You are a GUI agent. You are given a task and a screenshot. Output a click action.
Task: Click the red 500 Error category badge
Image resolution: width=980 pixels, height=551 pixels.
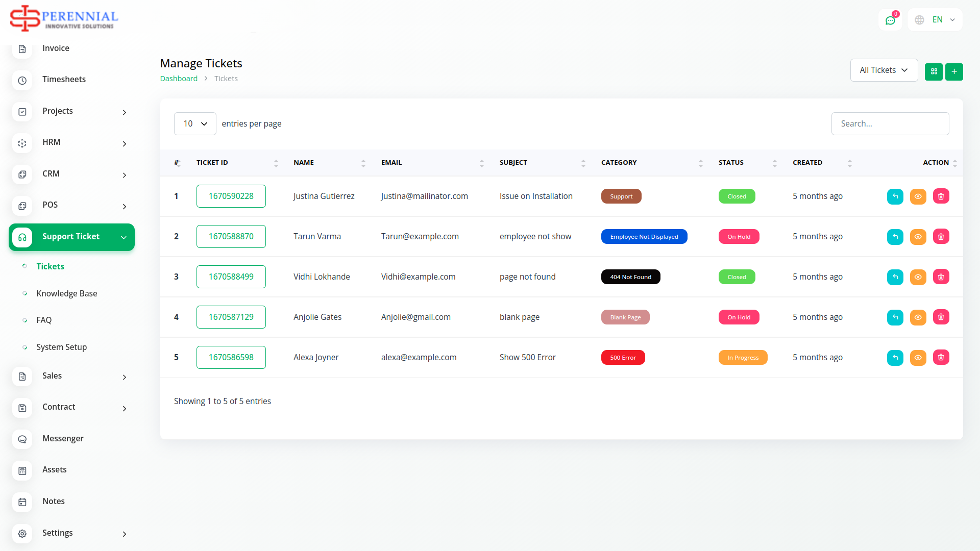pos(623,358)
